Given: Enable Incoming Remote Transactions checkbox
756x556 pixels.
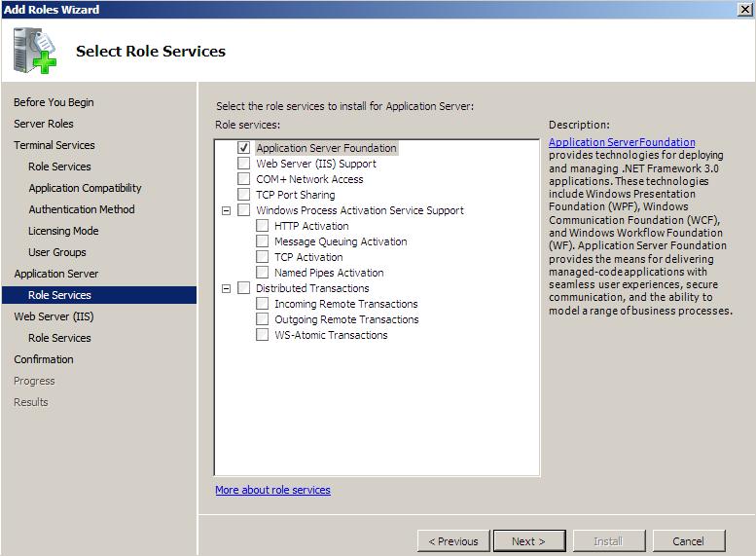Looking at the screenshot, I should click(263, 303).
